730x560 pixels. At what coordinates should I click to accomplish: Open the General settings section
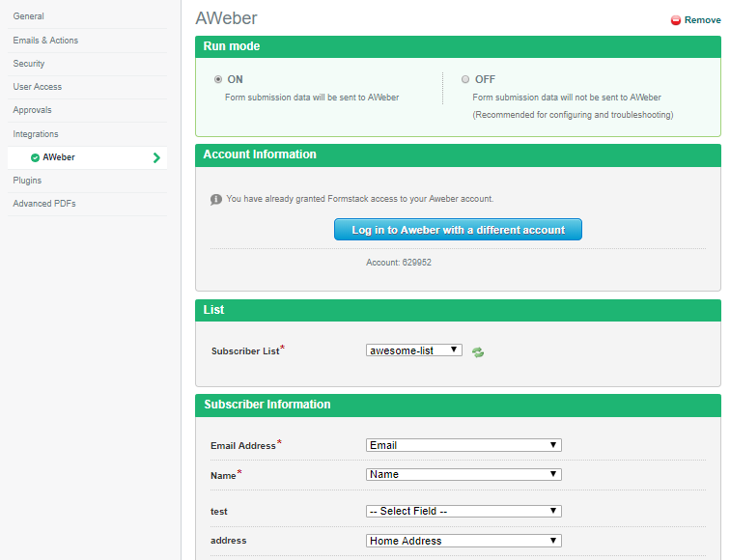click(29, 16)
